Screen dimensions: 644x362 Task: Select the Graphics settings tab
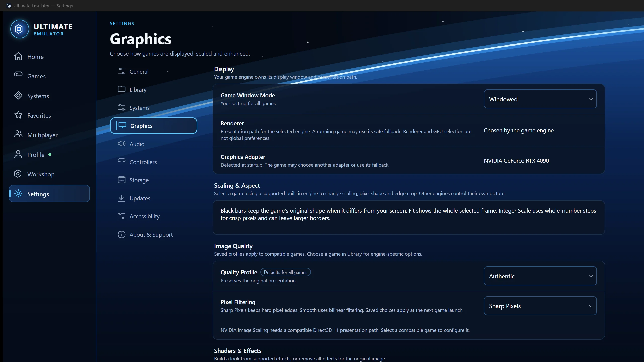coord(154,126)
